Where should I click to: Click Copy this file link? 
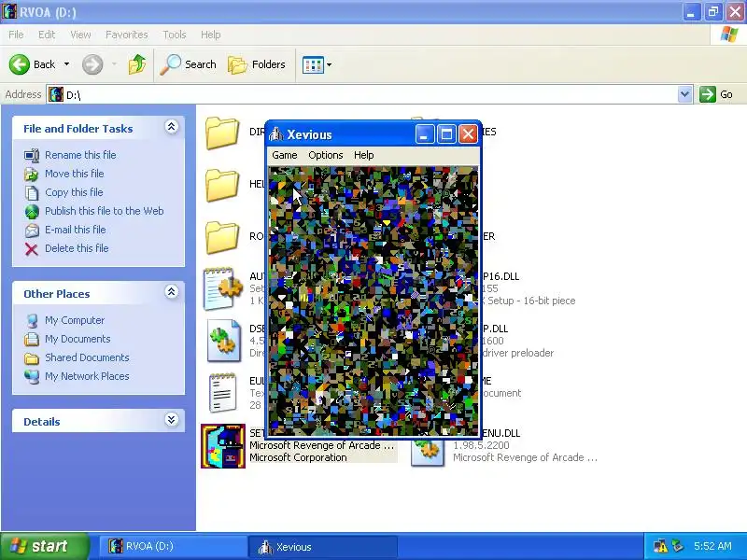click(x=74, y=192)
